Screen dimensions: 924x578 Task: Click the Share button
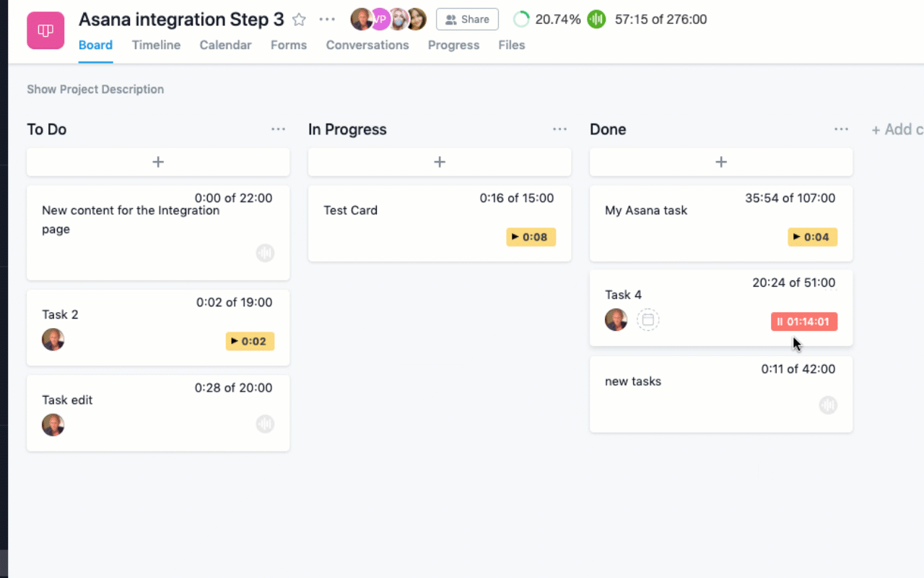[467, 20]
